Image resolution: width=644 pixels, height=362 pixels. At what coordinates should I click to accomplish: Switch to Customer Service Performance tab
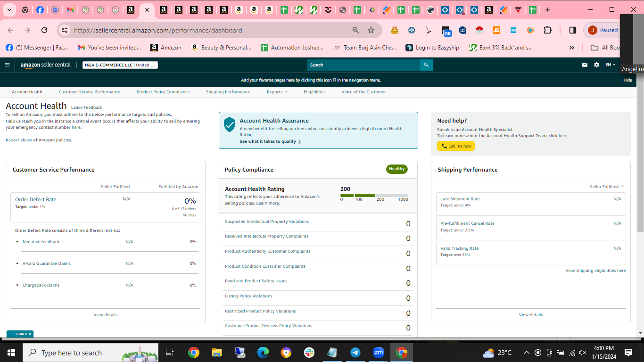(x=90, y=92)
